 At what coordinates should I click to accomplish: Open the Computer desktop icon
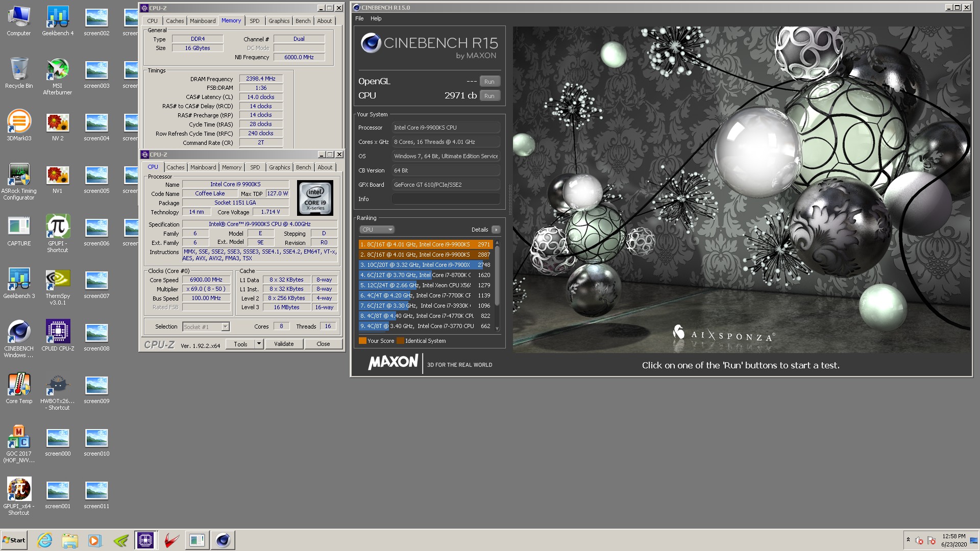tap(19, 21)
